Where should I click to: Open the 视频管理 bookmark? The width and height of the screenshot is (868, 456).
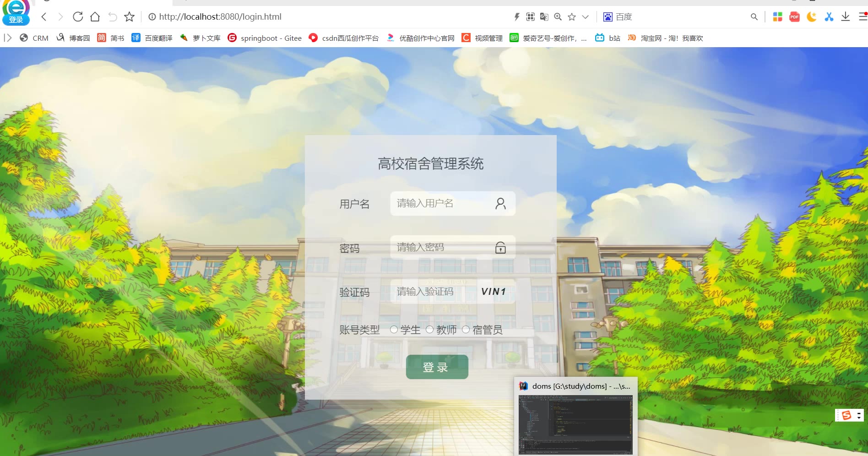(482, 38)
